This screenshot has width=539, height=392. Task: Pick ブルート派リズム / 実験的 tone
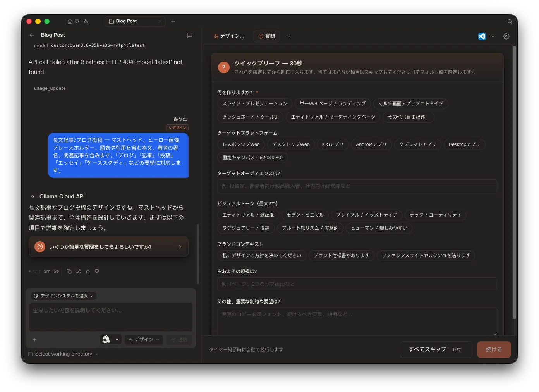click(310, 228)
